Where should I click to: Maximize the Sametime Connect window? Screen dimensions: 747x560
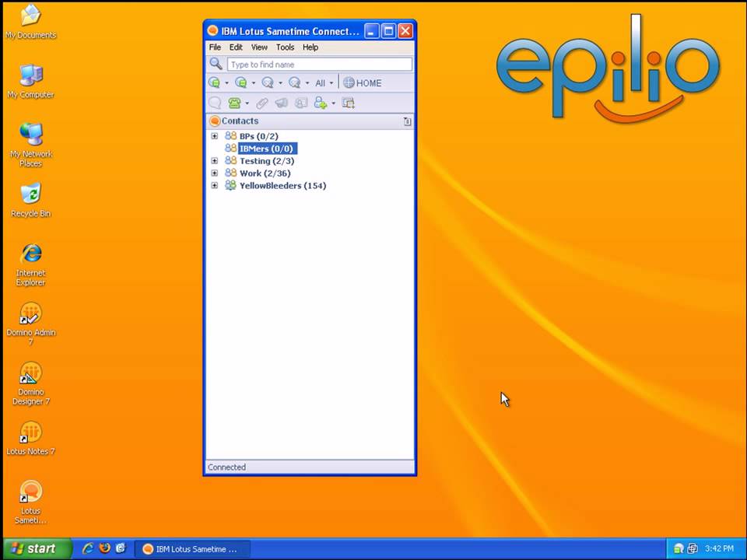(x=389, y=31)
